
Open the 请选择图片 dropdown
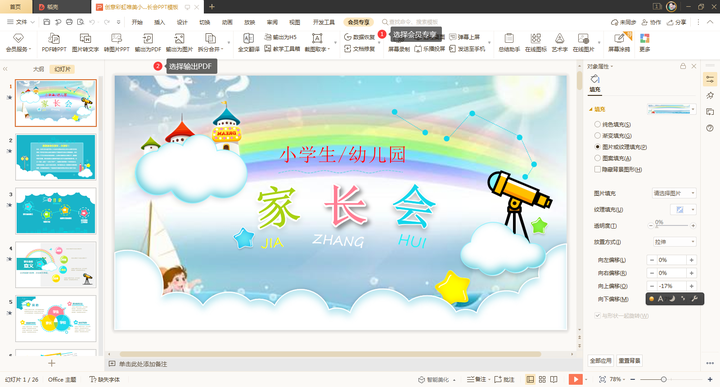pyautogui.click(x=674, y=193)
